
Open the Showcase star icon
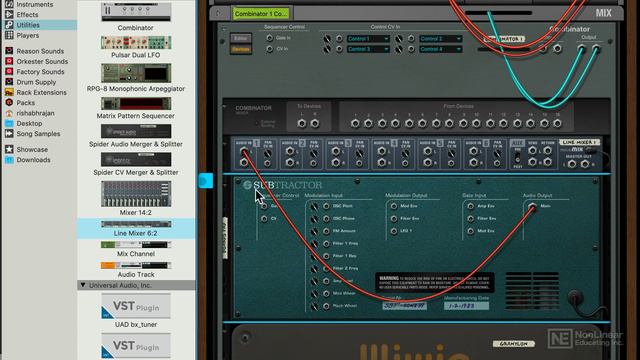click(9, 149)
